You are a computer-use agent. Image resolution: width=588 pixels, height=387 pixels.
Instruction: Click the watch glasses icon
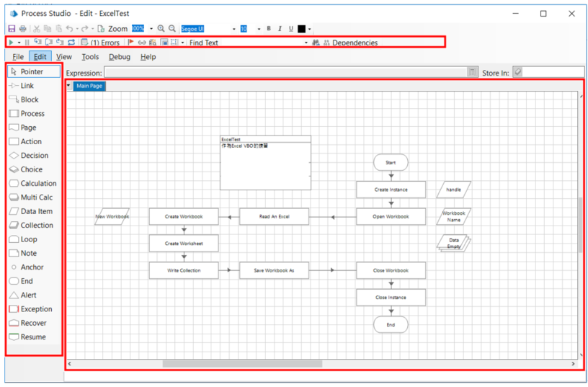point(142,43)
